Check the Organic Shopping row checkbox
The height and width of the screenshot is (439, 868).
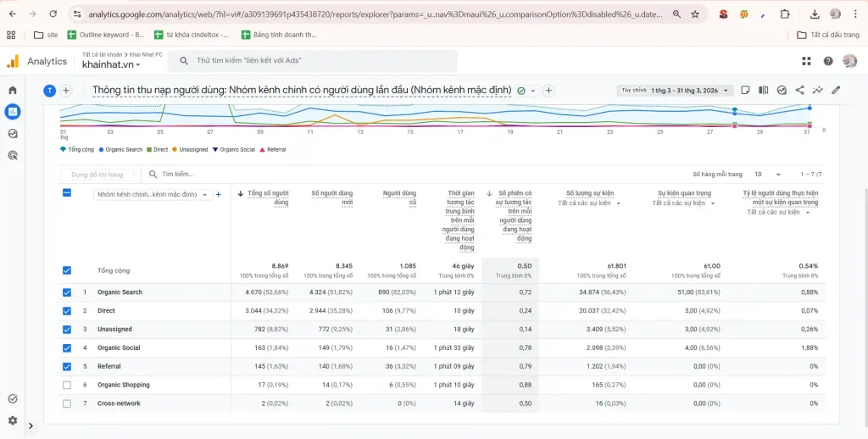click(67, 385)
